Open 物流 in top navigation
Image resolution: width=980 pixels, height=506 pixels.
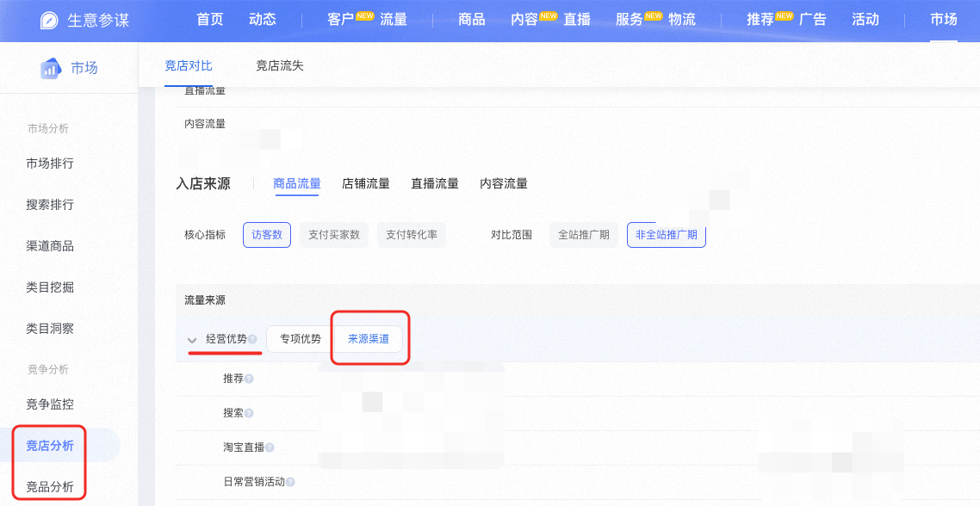coord(682,20)
